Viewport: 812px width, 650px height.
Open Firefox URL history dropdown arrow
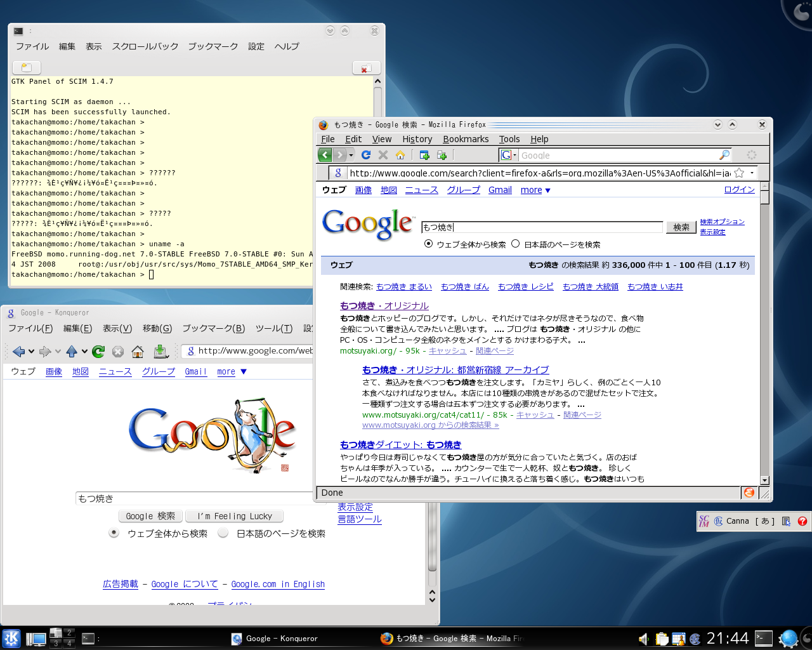pos(752,173)
